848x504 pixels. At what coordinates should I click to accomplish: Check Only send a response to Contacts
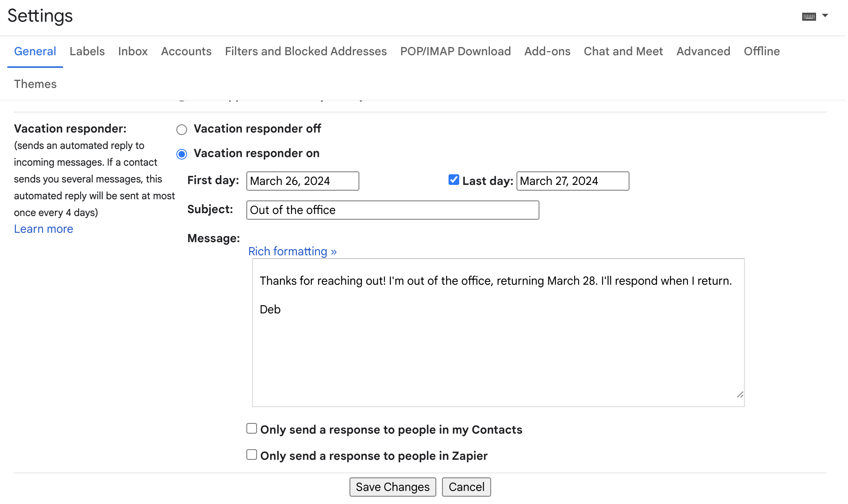251,428
